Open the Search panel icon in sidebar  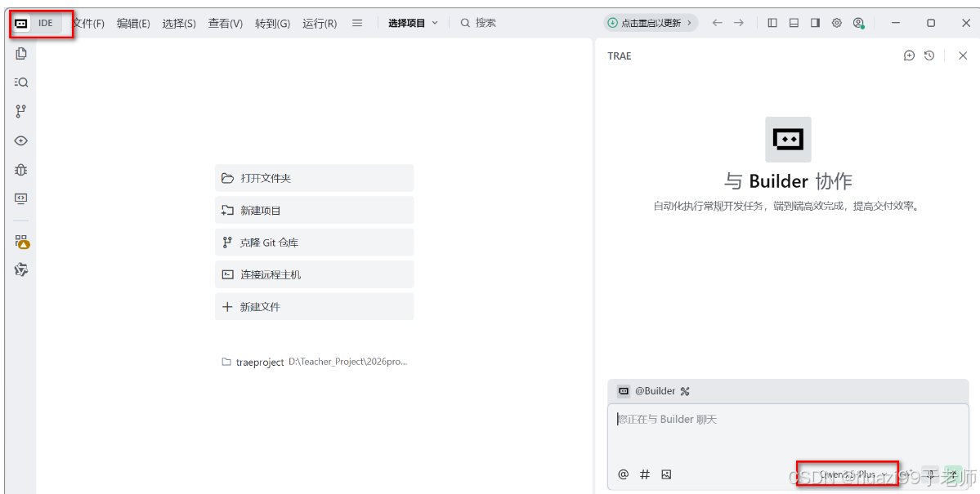[x=21, y=82]
